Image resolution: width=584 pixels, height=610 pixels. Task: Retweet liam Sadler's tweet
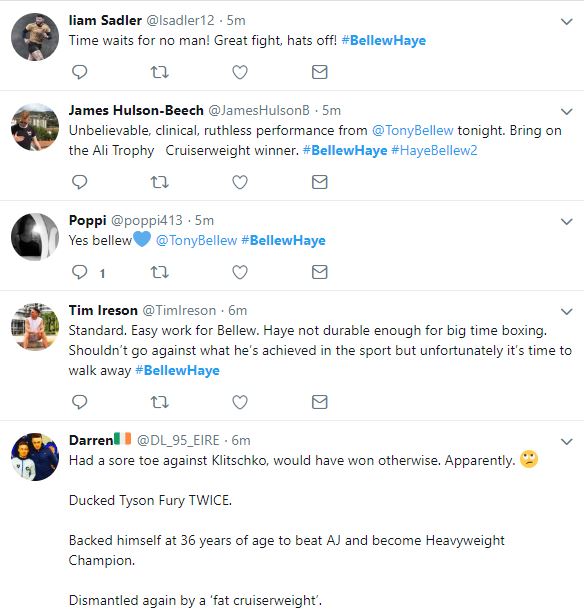(x=160, y=72)
